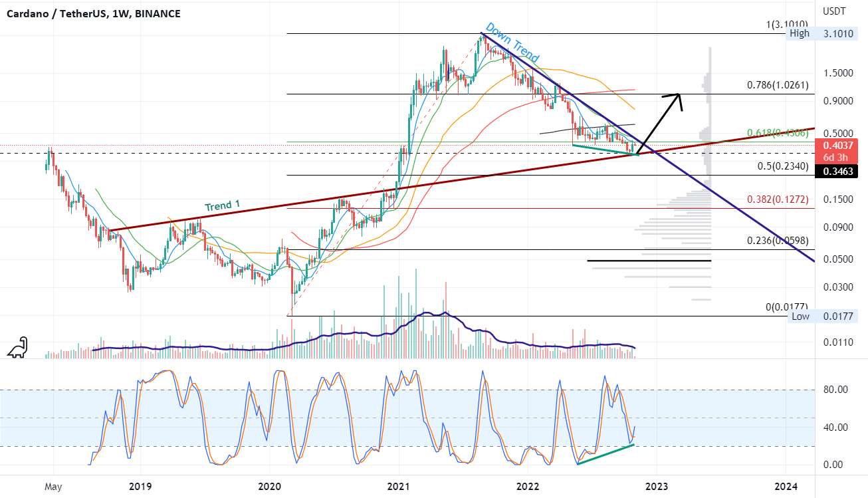Click the 80.00 stochastic axis value
Image resolution: width=868 pixels, height=498 pixels.
click(x=837, y=389)
